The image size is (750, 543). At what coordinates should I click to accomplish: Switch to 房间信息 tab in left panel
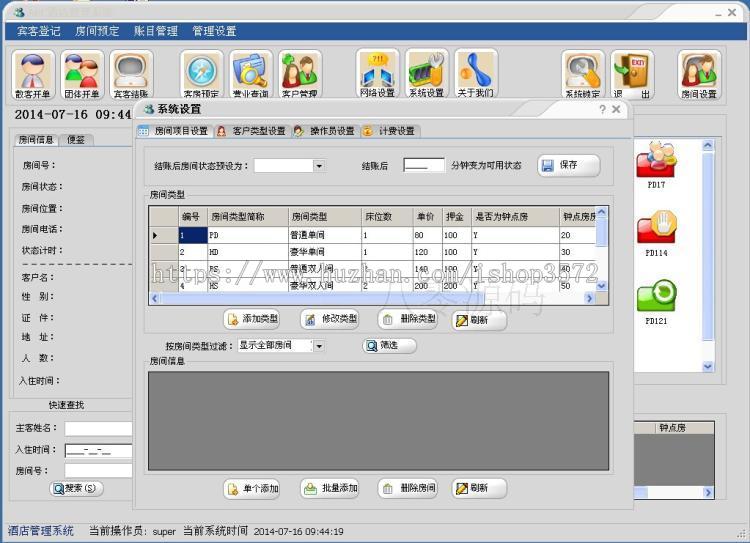36,140
